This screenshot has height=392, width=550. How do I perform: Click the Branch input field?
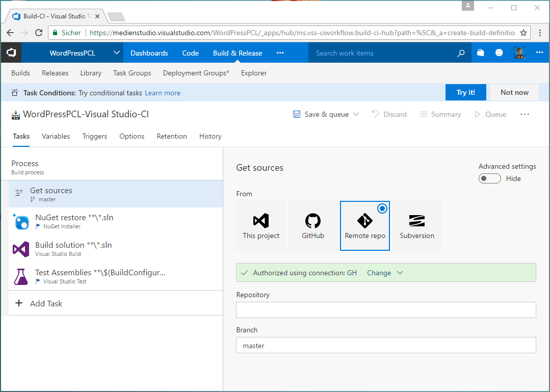click(x=386, y=346)
